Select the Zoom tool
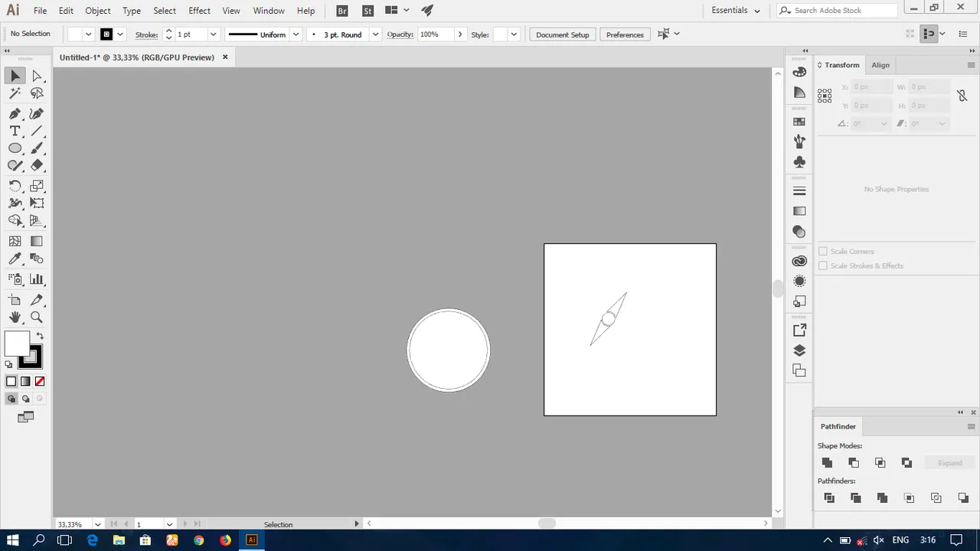Image resolution: width=980 pixels, height=551 pixels. (x=37, y=317)
